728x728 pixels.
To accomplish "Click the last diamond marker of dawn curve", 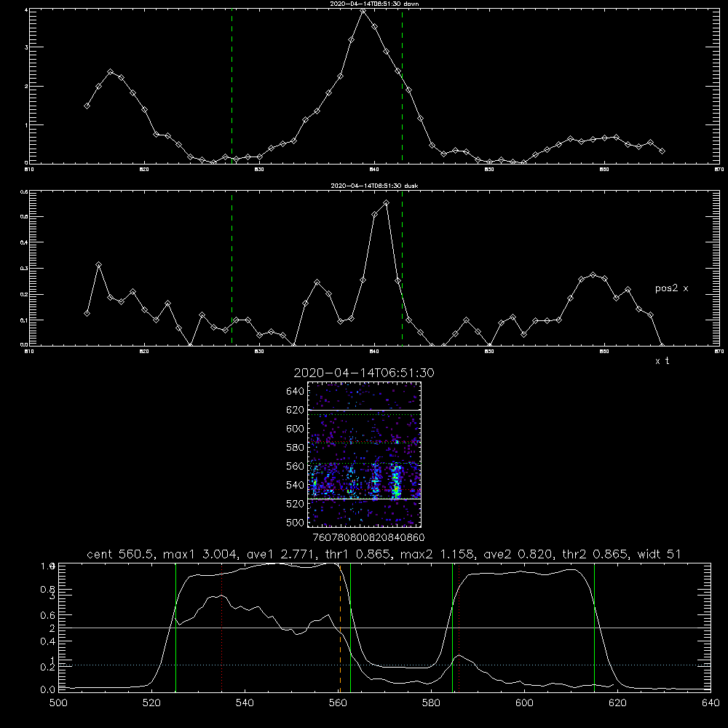I will [662, 151].
